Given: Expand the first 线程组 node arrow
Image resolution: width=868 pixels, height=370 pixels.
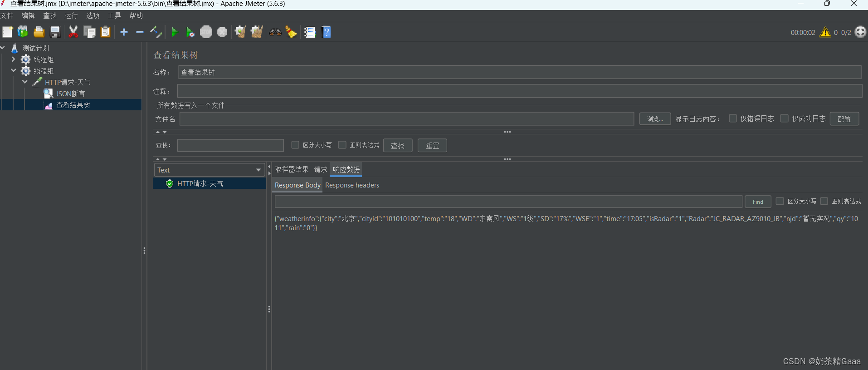Looking at the screenshot, I should coord(13,59).
